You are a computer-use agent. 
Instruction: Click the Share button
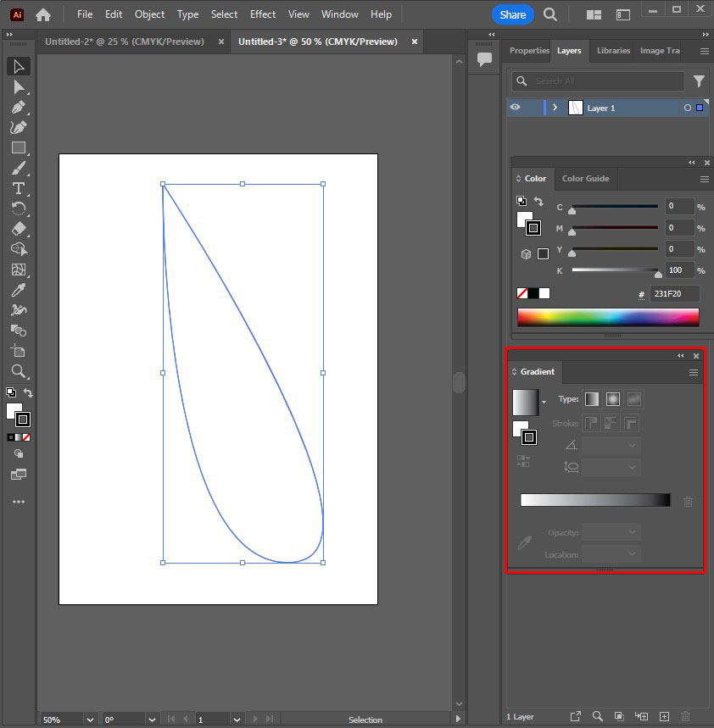(x=513, y=14)
